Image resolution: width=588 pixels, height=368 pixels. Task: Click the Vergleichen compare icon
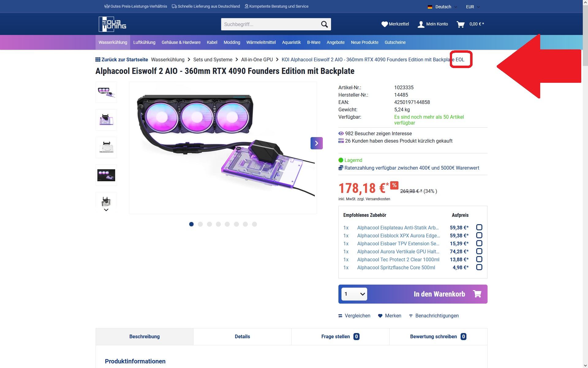340,316
